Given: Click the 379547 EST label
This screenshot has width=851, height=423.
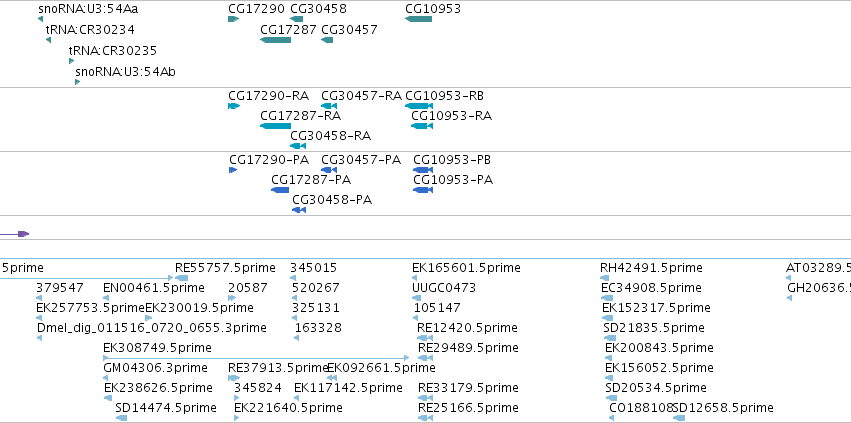Looking at the screenshot, I should coord(60,287).
